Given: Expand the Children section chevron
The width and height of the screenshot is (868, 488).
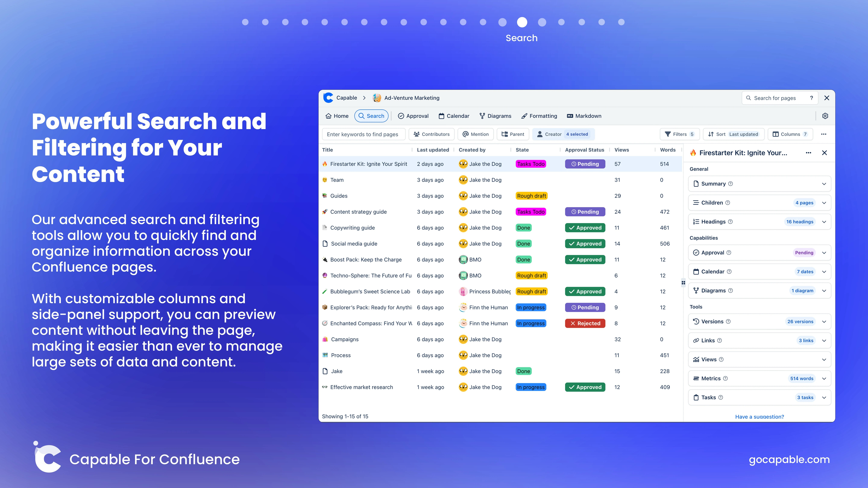Looking at the screenshot, I should [824, 203].
